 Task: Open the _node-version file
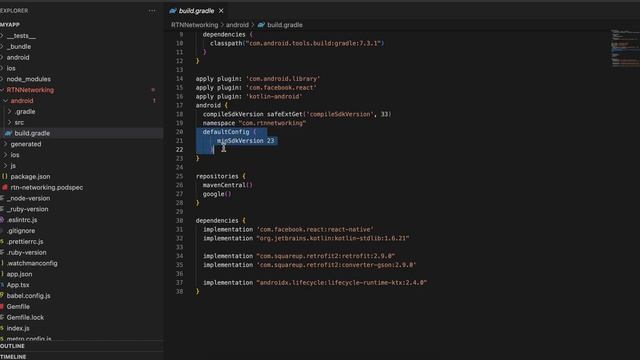(28, 198)
